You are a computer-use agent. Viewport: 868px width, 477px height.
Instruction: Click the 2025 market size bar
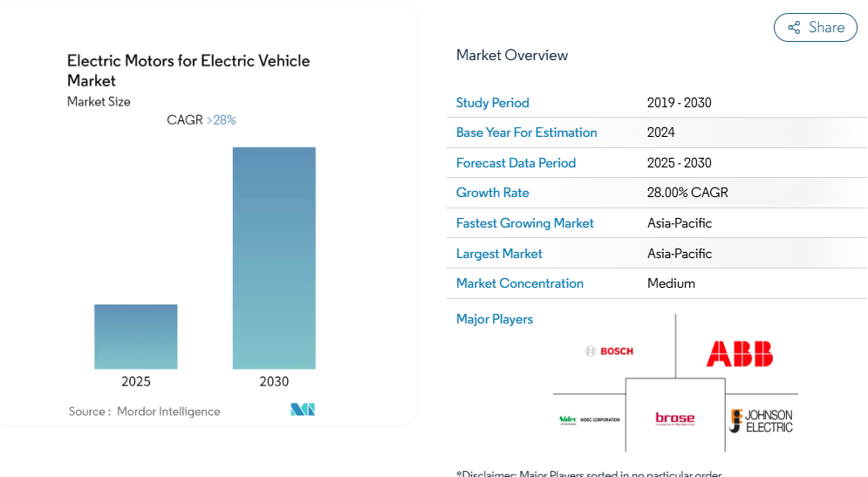coord(136,337)
